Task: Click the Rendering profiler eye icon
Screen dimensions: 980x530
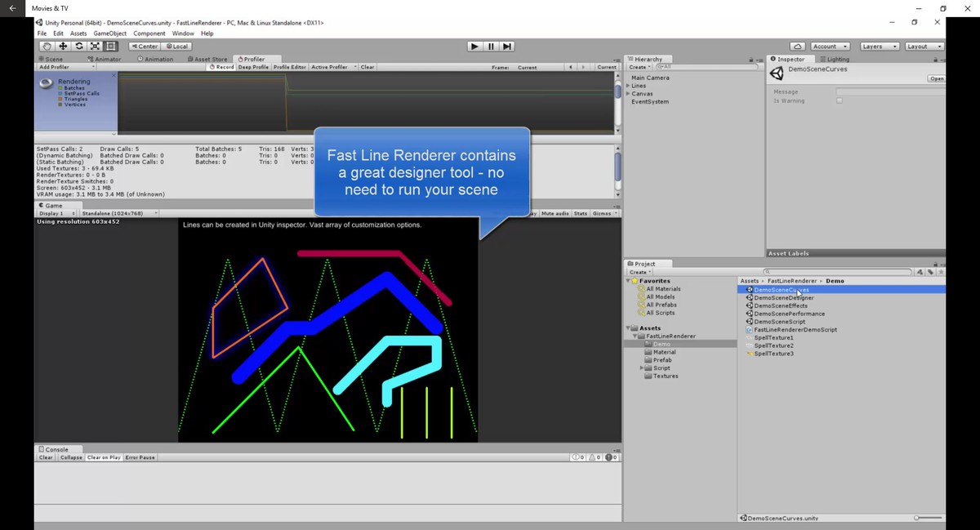Action: pos(47,82)
